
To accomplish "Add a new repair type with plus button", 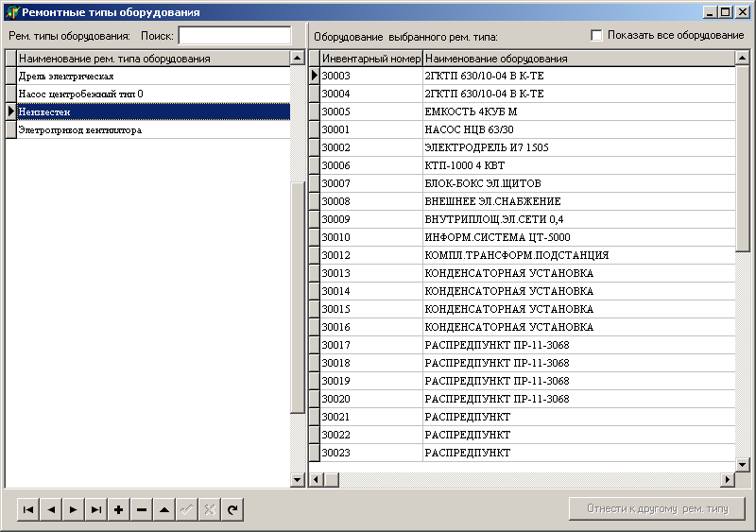I will 119,509.
